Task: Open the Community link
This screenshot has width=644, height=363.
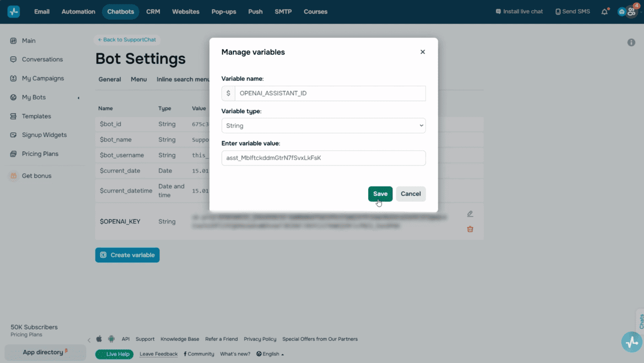Action: click(199, 354)
